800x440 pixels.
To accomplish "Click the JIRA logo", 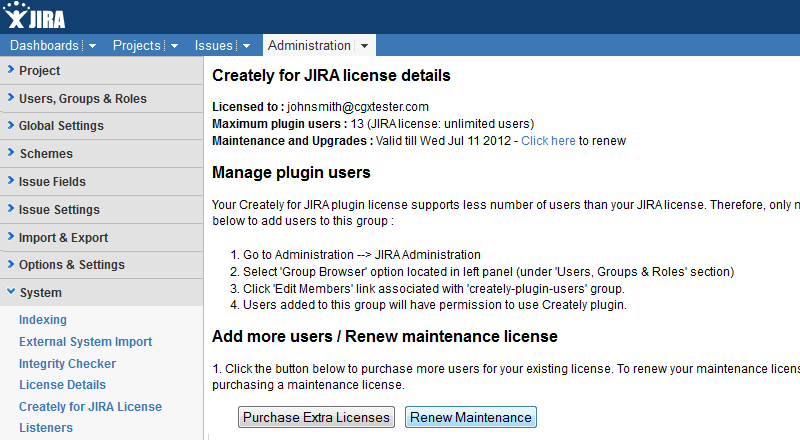I will pyautogui.click(x=34, y=16).
